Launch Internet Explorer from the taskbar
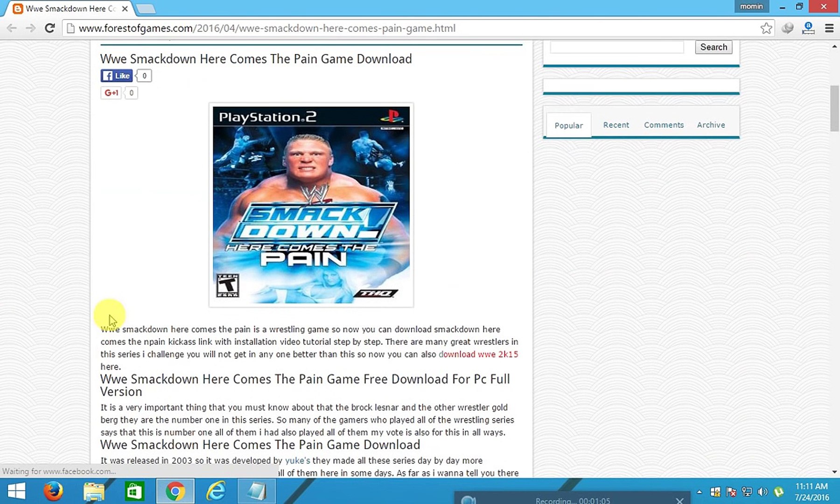Screen dimensions: 840x504 215,491
